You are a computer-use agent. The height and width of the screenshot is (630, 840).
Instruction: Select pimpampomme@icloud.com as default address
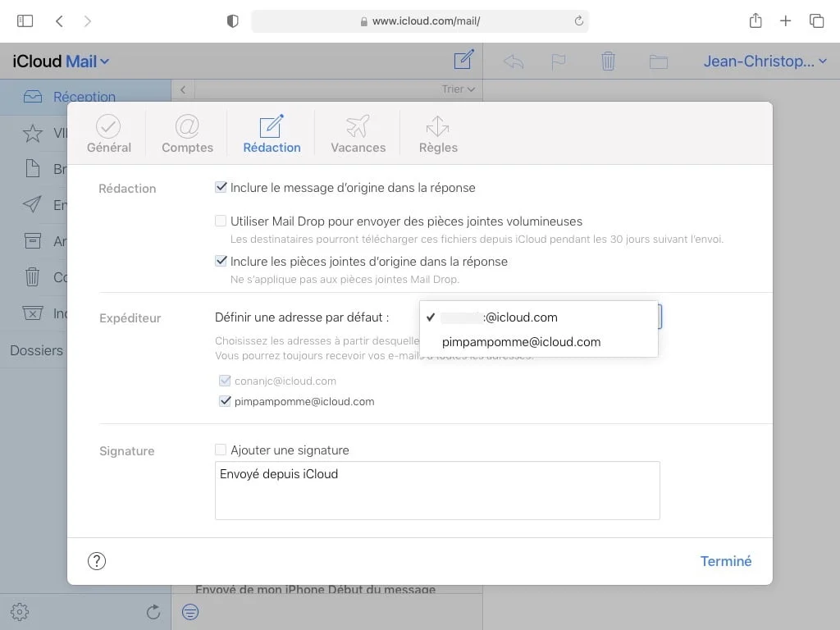coord(522,341)
